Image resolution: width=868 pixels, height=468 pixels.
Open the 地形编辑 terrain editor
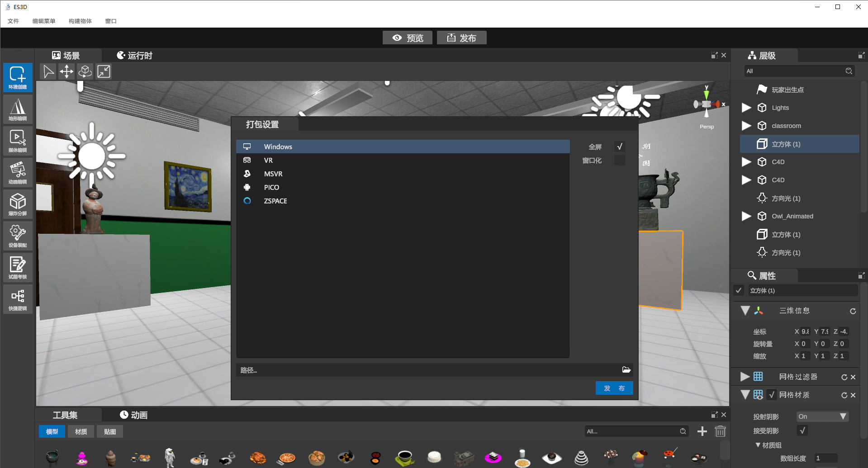click(18, 109)
